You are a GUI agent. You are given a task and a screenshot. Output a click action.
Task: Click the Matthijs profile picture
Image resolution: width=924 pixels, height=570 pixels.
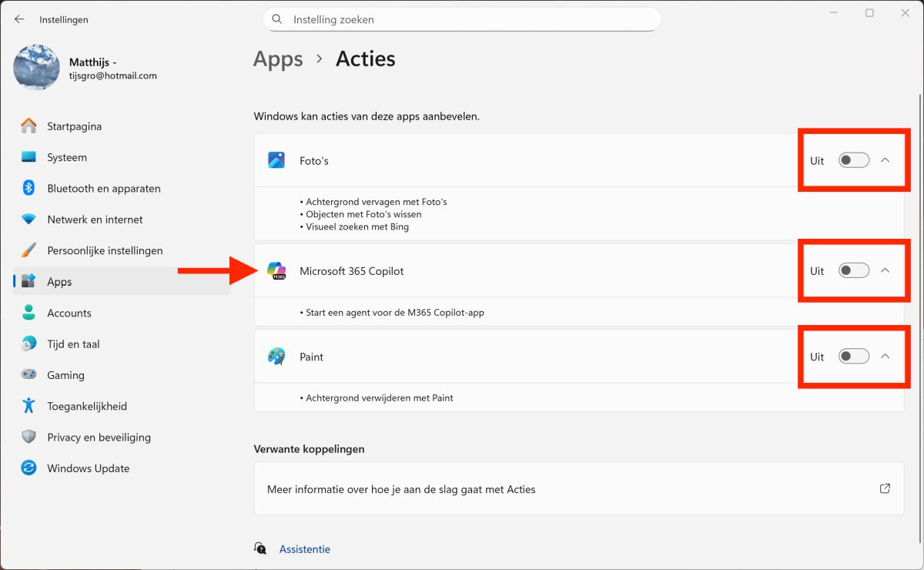point(36,68)
